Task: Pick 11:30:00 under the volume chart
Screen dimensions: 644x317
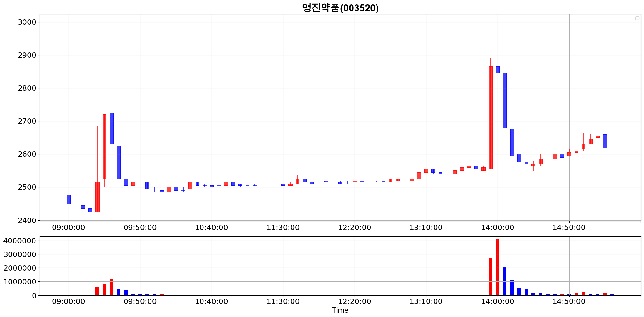Action: click(x=283, y=301)
